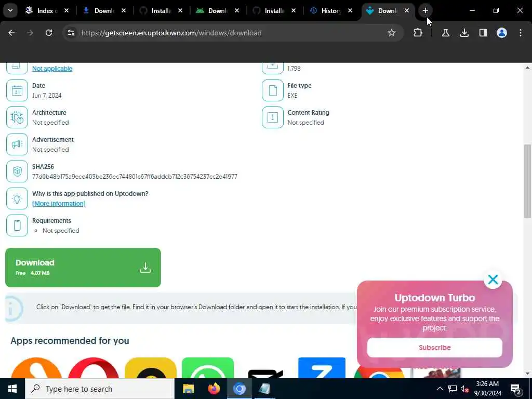
Task: Click the green Download button
Action: click(83, 268)
